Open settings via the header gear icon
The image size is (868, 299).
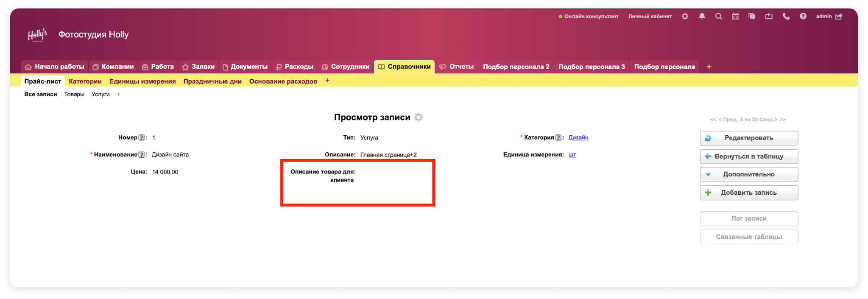pos(685,17)
